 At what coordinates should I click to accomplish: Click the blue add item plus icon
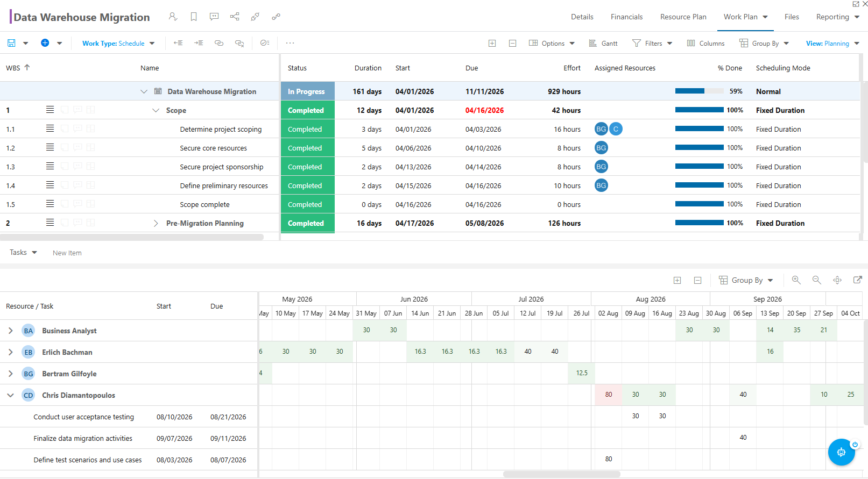tap(45, 43)
